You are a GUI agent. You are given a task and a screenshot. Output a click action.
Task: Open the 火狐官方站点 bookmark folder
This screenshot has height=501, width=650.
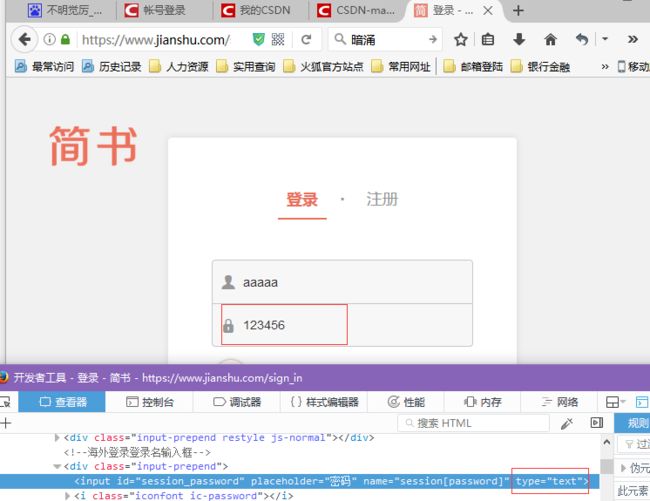click(x=323, y=66)
